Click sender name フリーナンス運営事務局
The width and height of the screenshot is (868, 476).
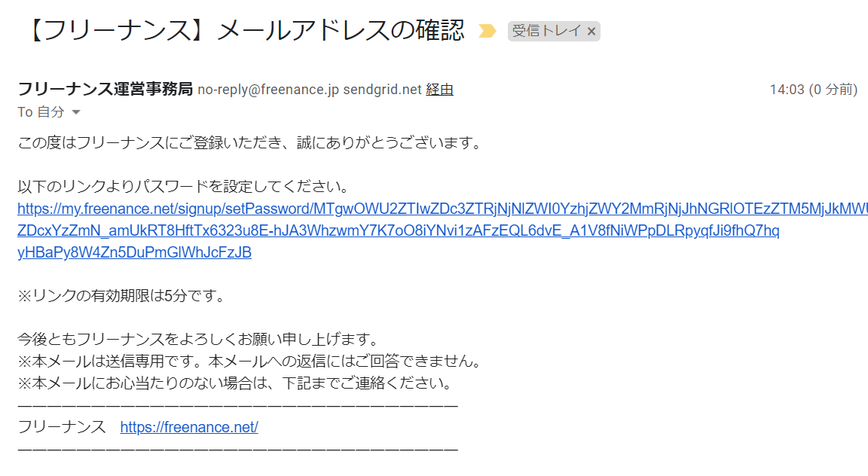pyautogui.click(x=105, y=89)
